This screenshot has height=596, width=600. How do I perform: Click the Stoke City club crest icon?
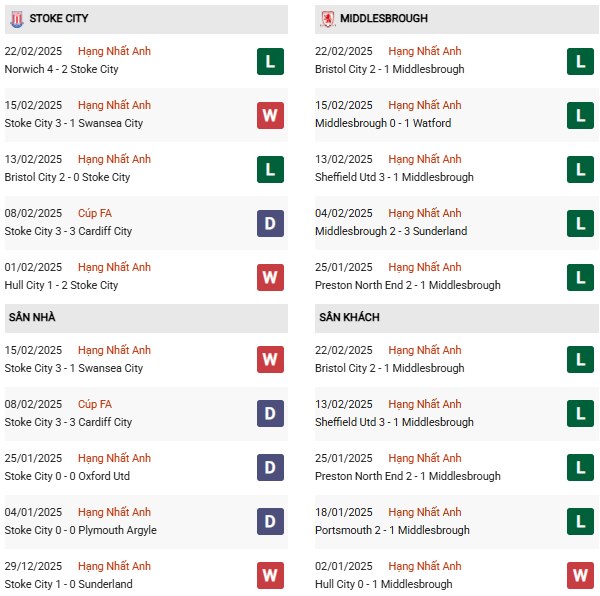click(x=16, y=19)
